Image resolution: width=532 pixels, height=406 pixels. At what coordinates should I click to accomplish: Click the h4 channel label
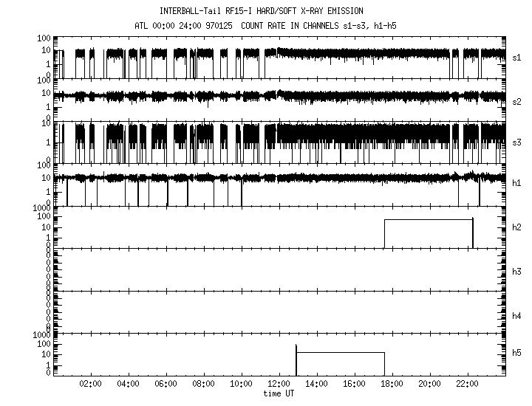click(x=516, y=316)
